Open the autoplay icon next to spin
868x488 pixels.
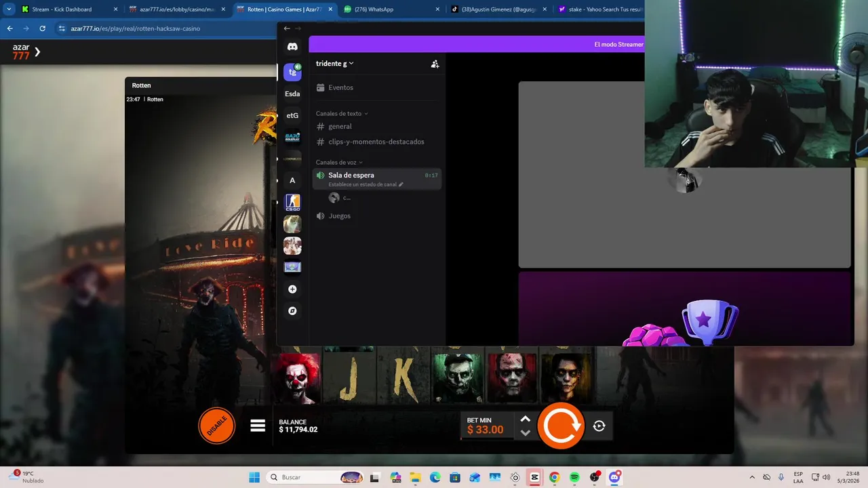pyautogui.click(x=599, y=426)
